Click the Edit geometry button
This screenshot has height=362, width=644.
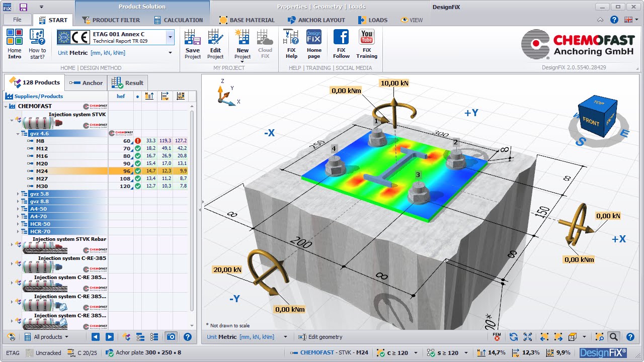point(320,337)
